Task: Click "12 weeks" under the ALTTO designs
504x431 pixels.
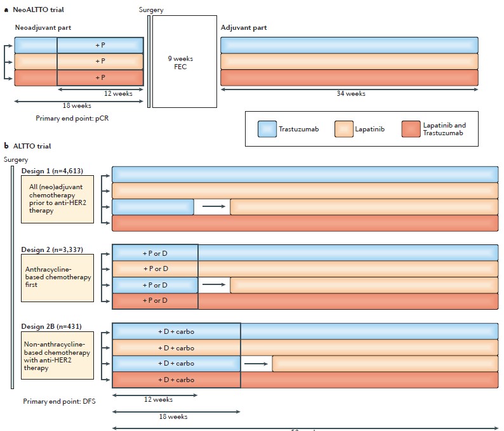Action: 158,399
